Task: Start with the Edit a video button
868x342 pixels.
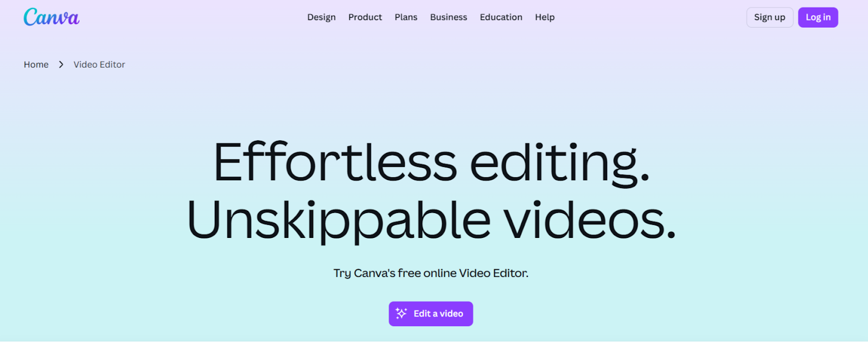Action: (x=431, y=314)
